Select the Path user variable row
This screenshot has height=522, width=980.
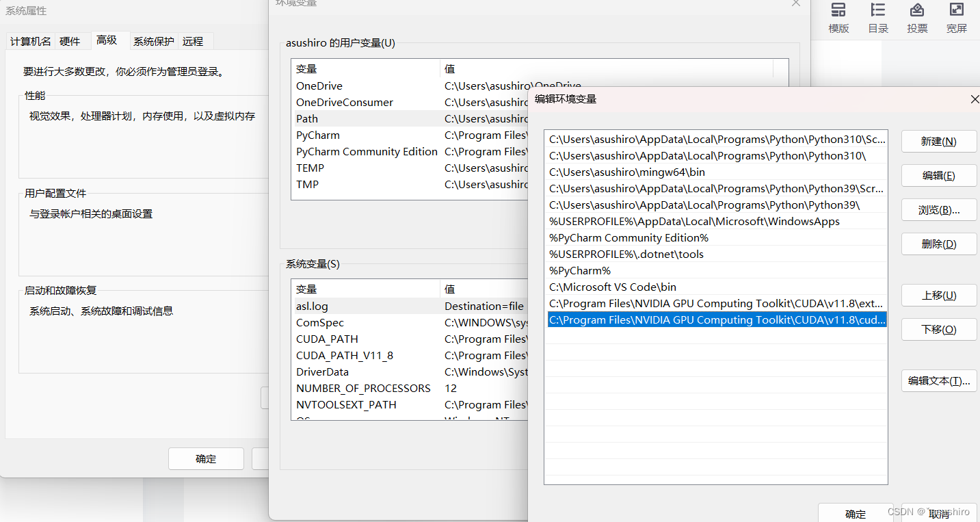[412, 119]
